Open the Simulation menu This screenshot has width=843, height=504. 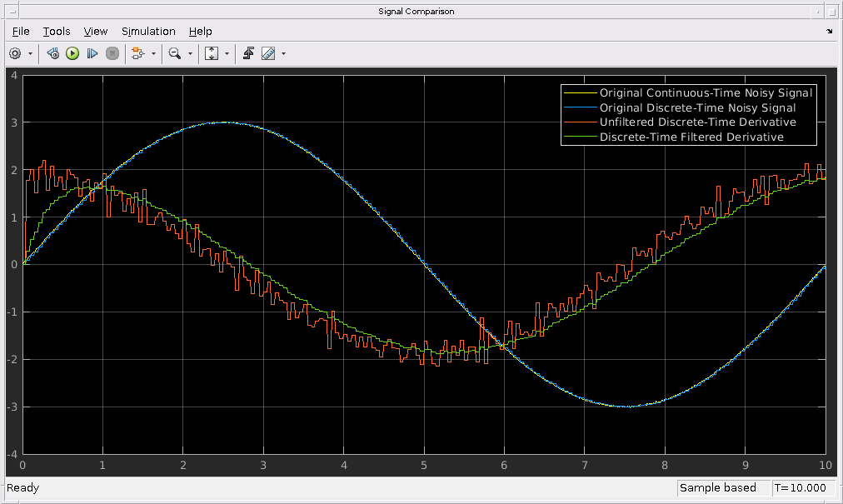pos(148,31)
